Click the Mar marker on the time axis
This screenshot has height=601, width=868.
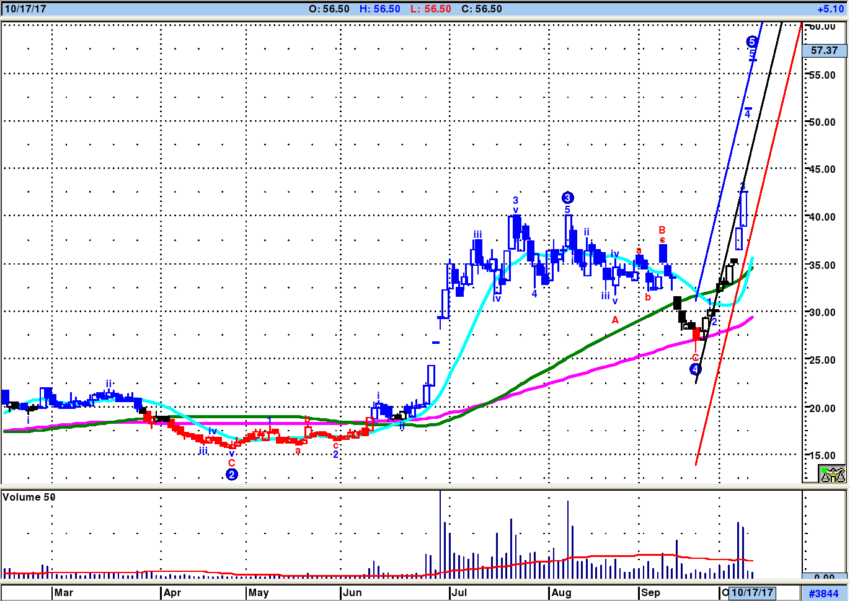[63, 592]
